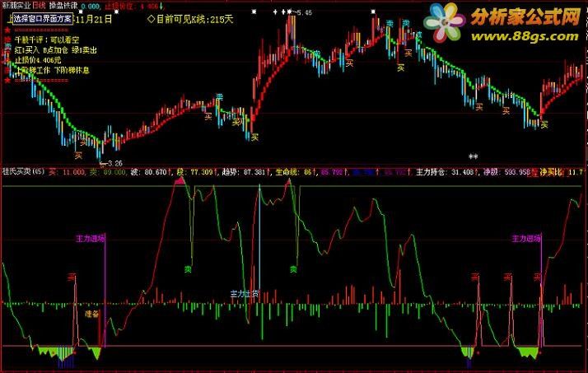
Task: Select the 波: 80.670 indicator value
Action: [150, 172]
